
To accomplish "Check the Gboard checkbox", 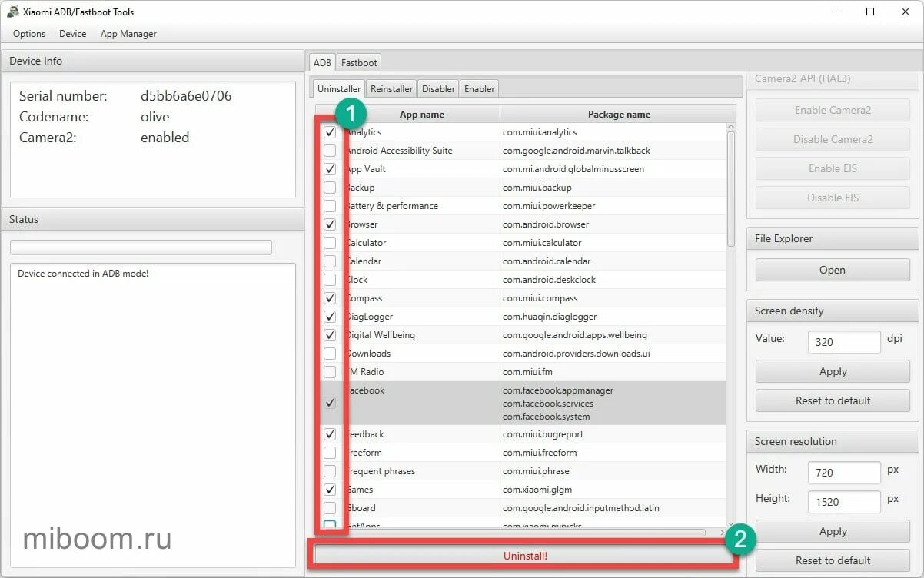I will click(330, 508).
